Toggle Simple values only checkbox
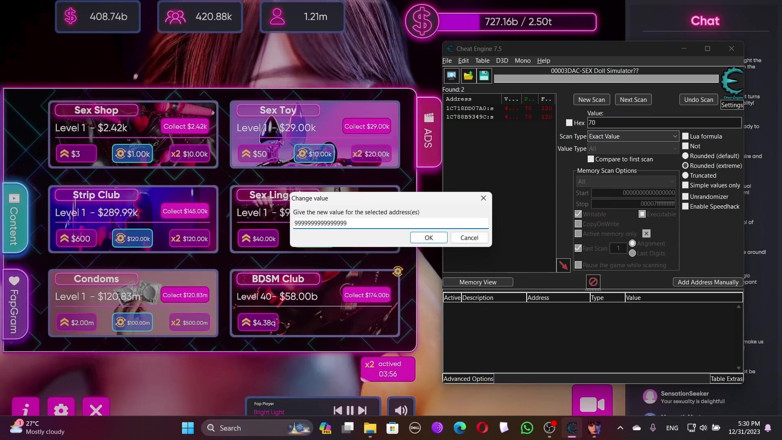The height and width of the screenshot is (440, 782). pos(685,185)
